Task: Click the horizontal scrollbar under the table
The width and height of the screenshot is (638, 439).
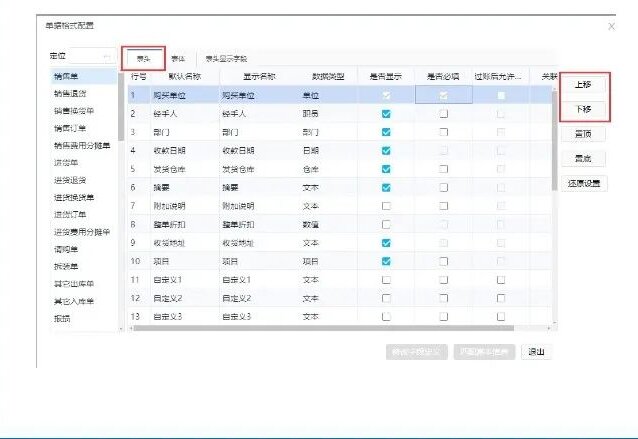Action: (330, 330)
